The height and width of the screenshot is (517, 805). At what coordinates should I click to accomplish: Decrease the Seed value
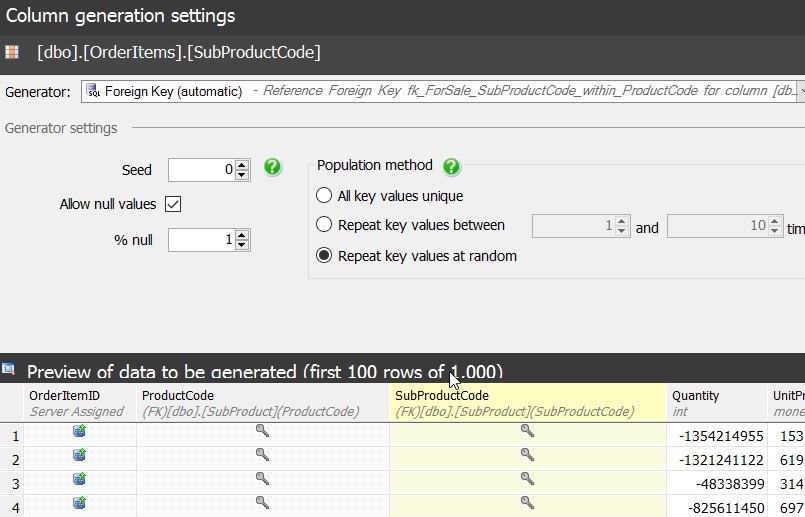[x=242, y=175]
